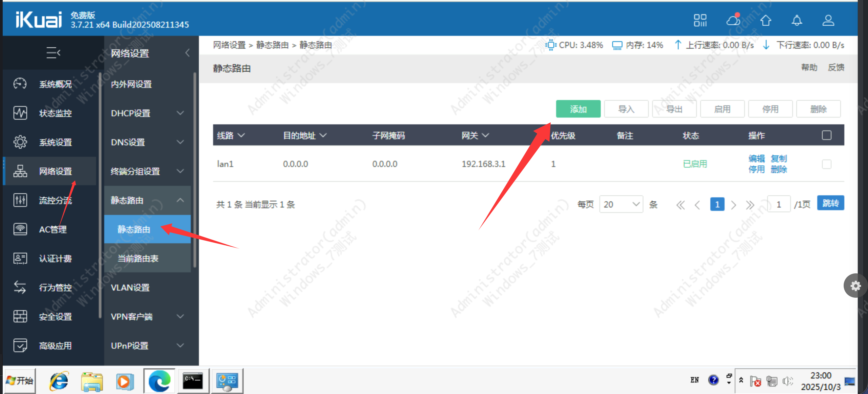Image resolution: width=868 pixels, height=394 pixels.
Task: Open the user account icon
Action: [x=828, y=21]
